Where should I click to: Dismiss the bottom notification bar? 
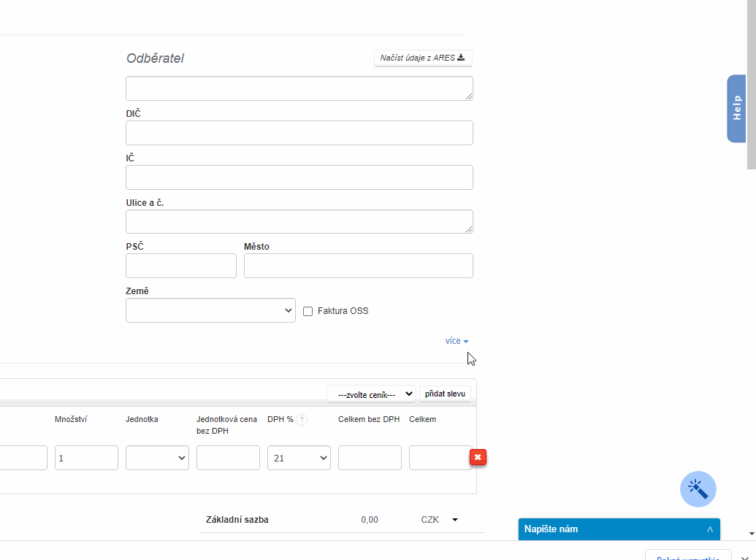pyautogui.click(x=745, y=556)
